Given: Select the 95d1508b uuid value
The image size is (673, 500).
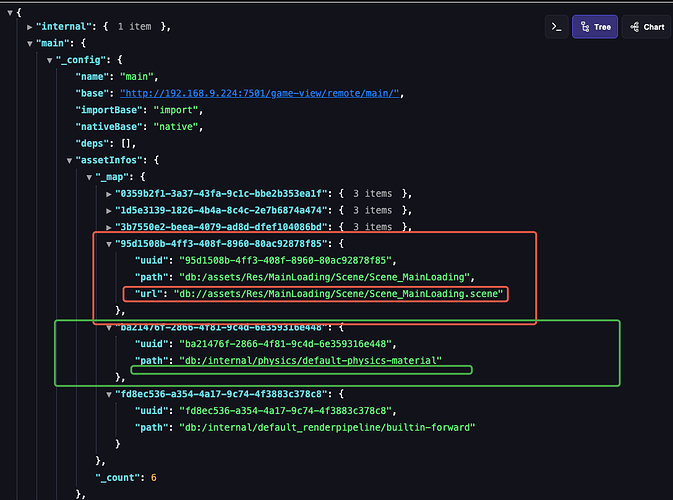Looking at the screenshot, I should [x=285, y=260].
